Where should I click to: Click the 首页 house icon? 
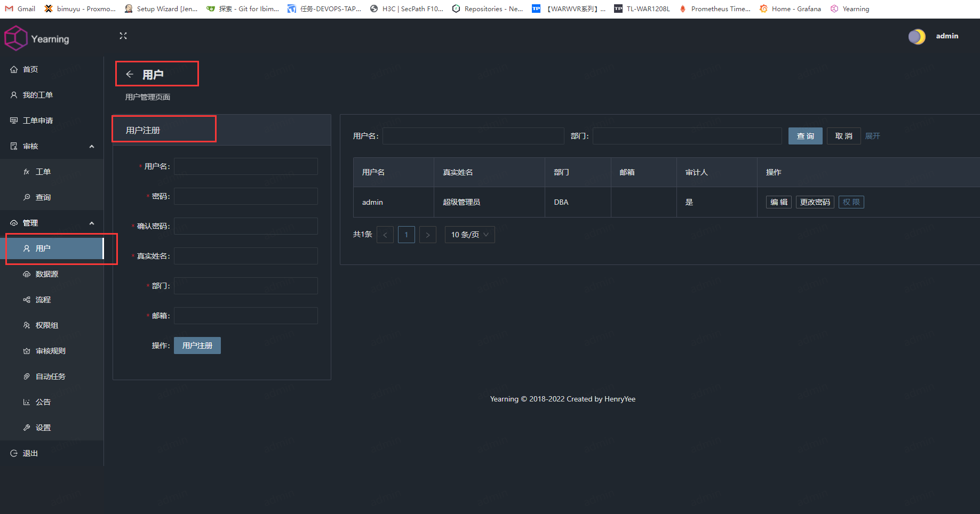tap(14, 69)
